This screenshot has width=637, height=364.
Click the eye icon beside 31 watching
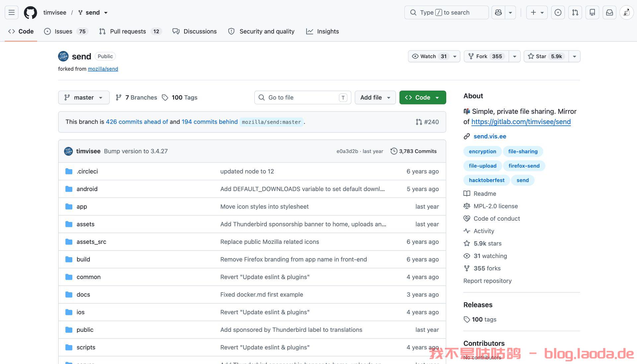click(467, 256)
